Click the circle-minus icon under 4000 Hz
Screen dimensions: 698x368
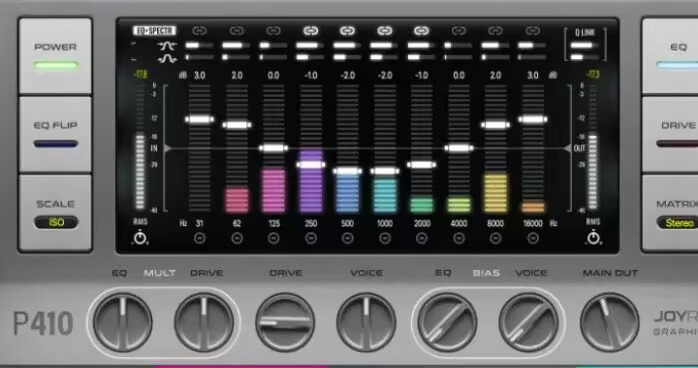click(x=459, y=239)
